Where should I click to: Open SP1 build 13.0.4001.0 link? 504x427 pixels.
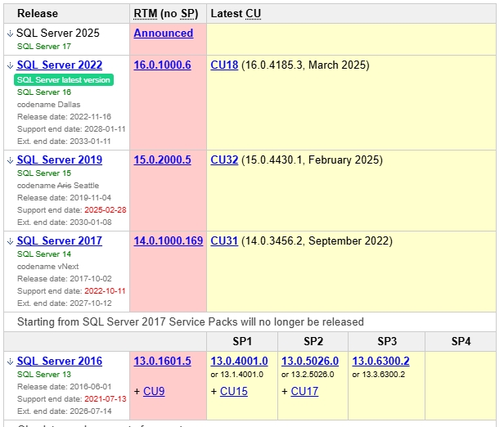[239, 361]
